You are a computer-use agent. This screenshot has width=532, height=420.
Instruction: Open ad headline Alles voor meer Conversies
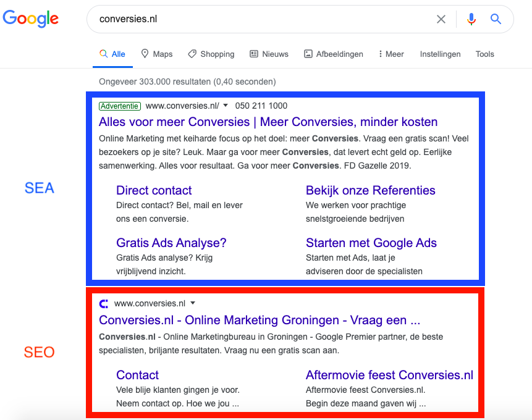(268, 122)
